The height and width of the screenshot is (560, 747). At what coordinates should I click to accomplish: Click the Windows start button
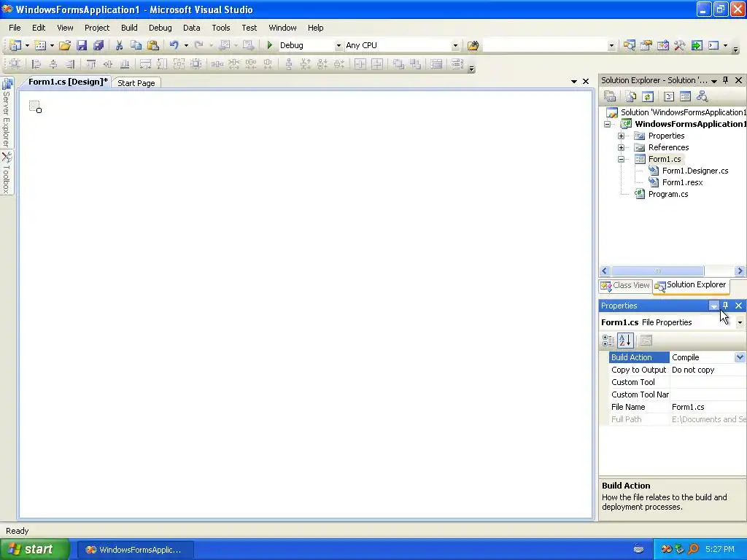point(34,549)
